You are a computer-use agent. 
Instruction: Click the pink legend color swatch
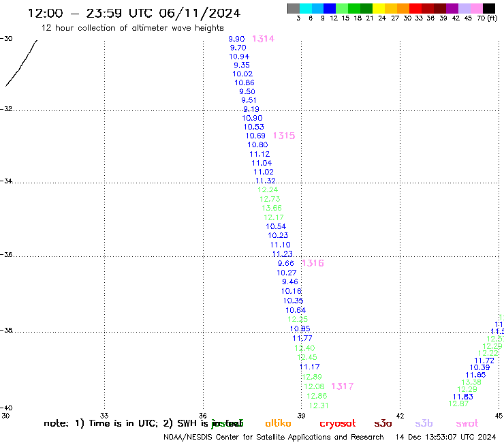(477, 8)
